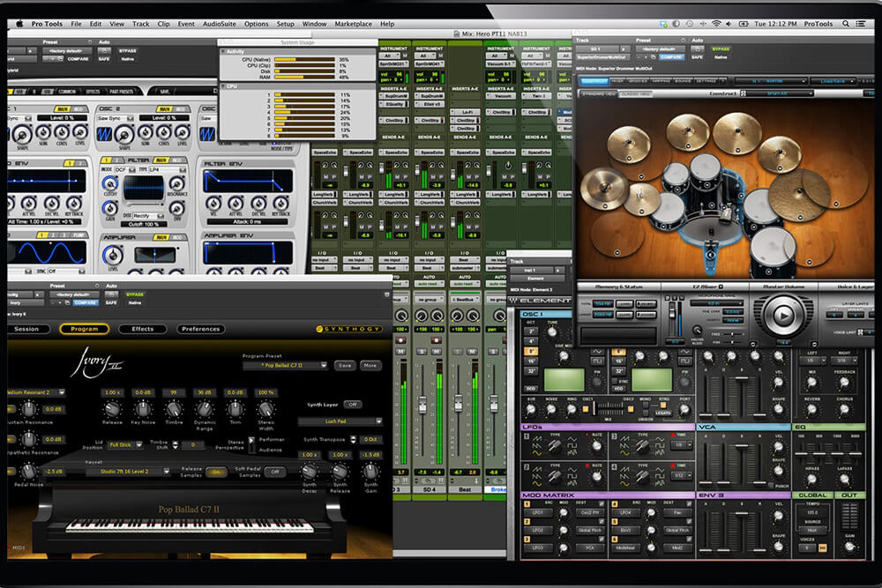The width and height of the screenshot is (882, 588).
Task: Open the AudioSuite menu
Action: tap(220, 24)
